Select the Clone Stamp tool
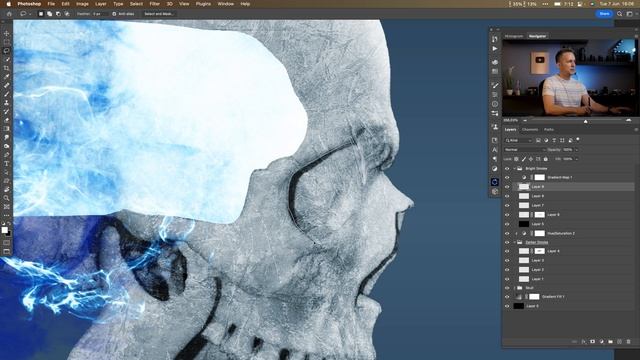640x360 pixels. click(x=7, y=103)
